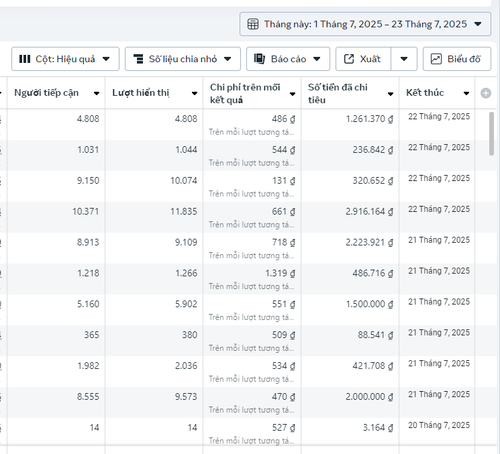The image size is (500, 454).
Task: Select the impressions value 1.044
Action: (186, 150)
